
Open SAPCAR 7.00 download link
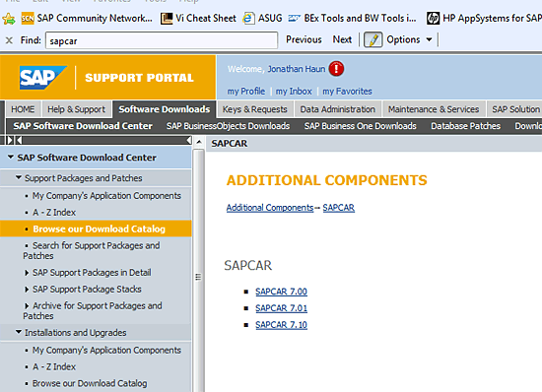(281, 292)
